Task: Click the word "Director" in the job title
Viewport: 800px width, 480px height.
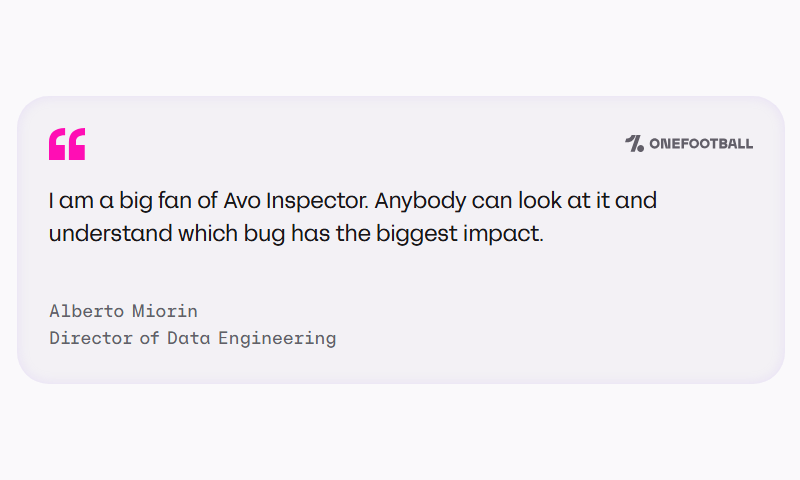Action: (91, 338)
